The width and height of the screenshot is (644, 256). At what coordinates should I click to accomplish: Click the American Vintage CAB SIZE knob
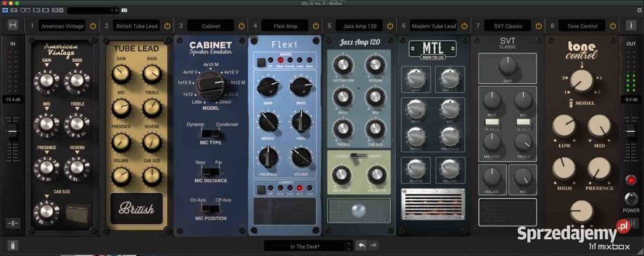click(46, 211)
